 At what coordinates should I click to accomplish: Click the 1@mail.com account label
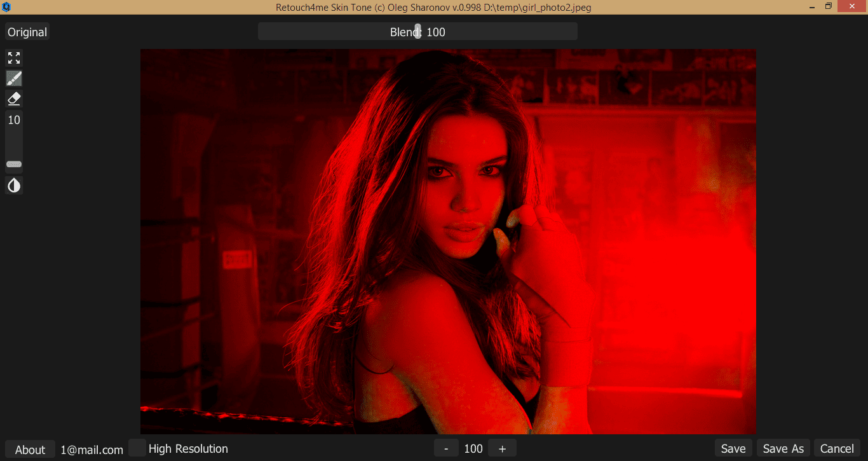coord(92,450)
